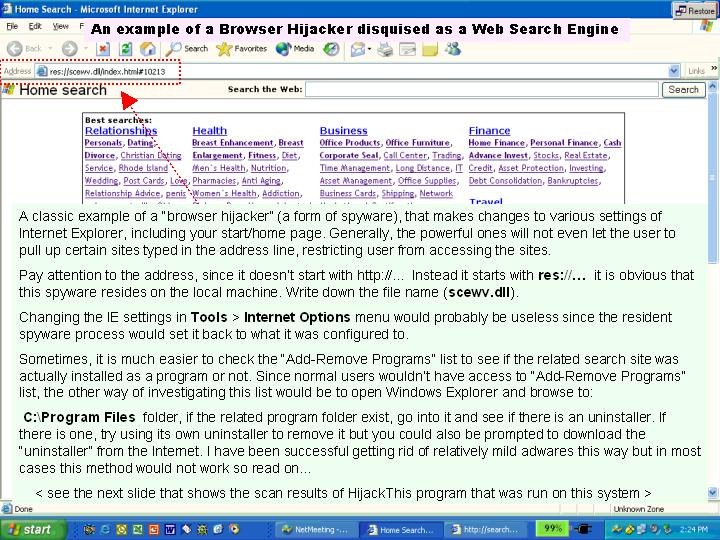The height and width of the screenshot is (540, 720).
Task: Open the Favorites star toolbar button
Action: pos(242,48)
